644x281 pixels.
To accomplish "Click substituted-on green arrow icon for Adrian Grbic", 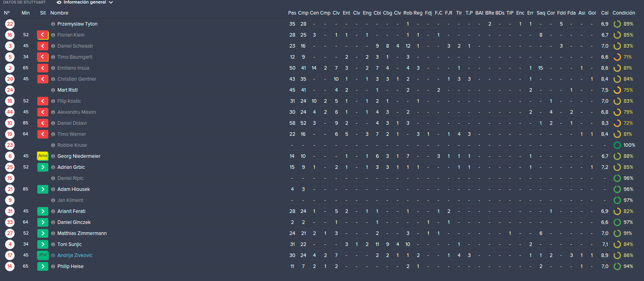I will click(42, 167).
